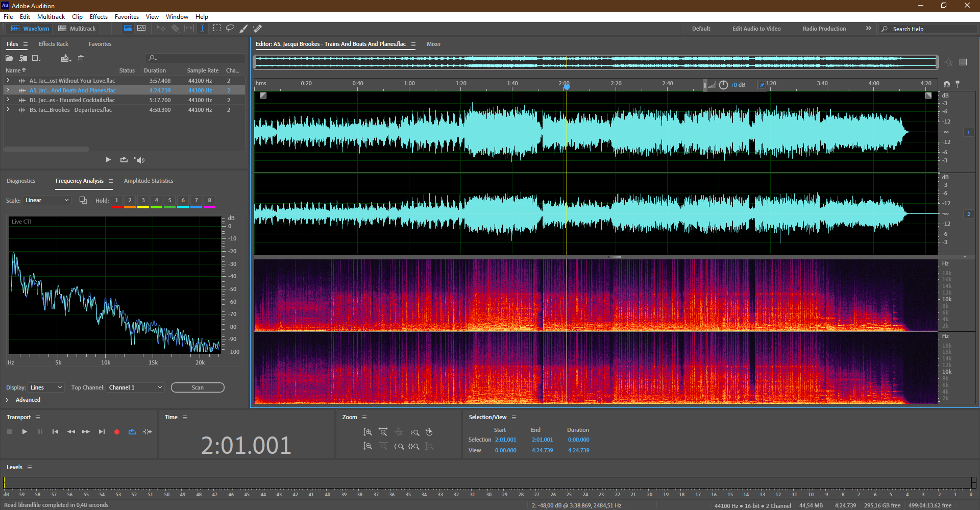980x510 pixels.
Task: Select the Time Selection tool
Action: 202,29
